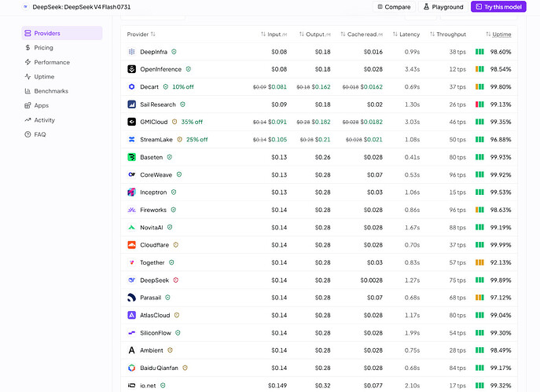This screenshot has height=392, width=540.
Task: Go to Uptime in the sidebar
Action: [62, 76]
